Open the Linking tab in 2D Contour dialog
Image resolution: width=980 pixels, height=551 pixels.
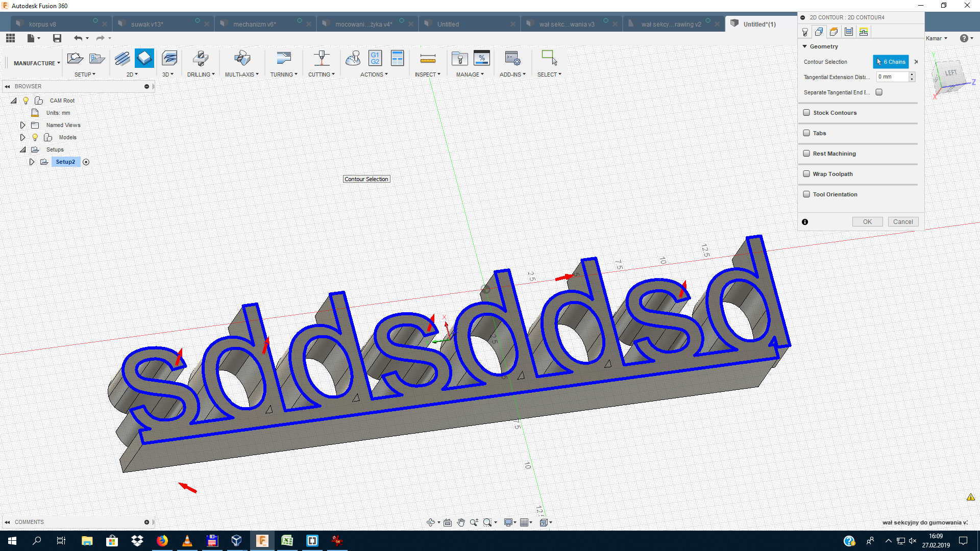tap(864, 32)
